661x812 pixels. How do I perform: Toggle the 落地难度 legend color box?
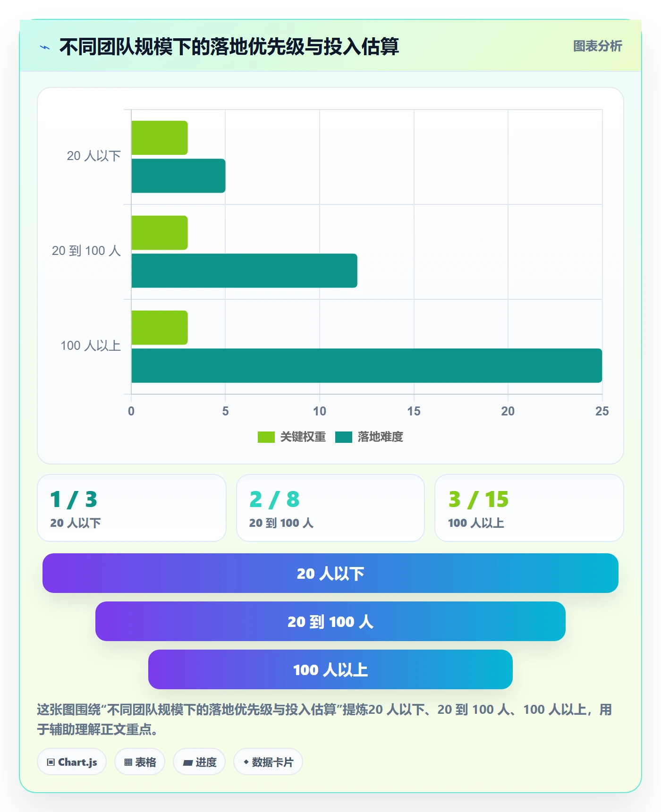(344, 437)
